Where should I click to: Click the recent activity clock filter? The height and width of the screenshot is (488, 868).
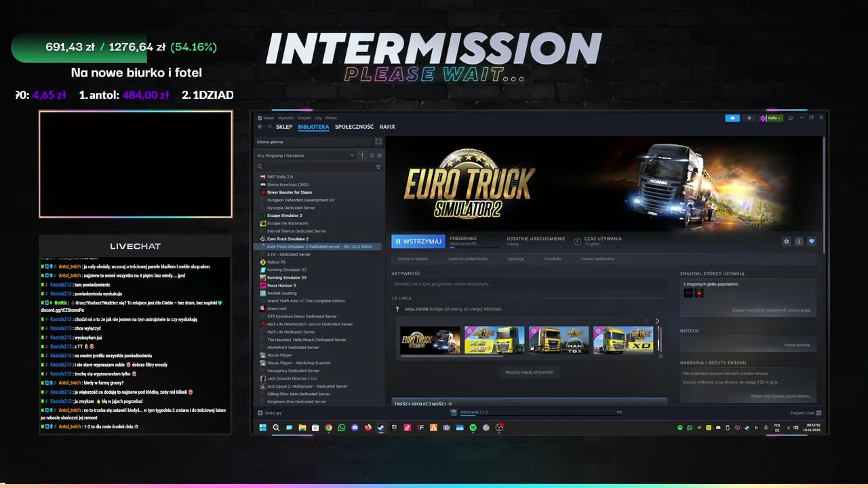[372, 155]
